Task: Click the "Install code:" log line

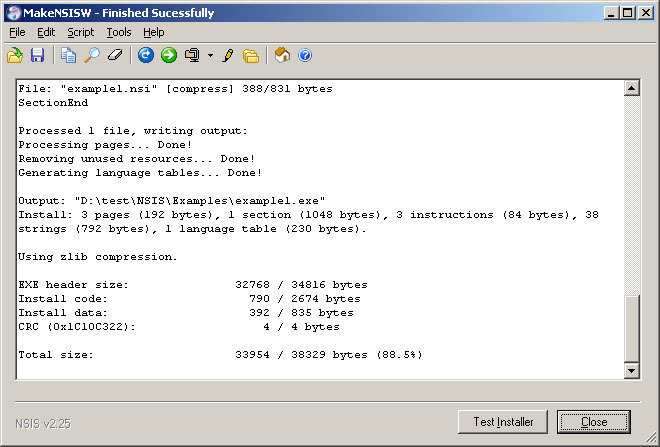Action: click(x=189, y=299)
